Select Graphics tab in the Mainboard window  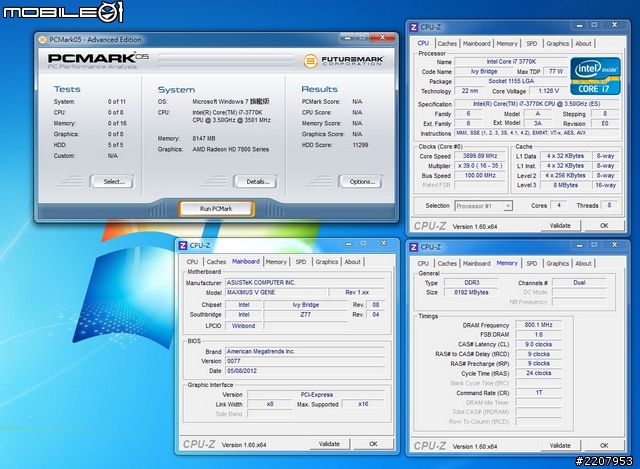tap(327, 262)
